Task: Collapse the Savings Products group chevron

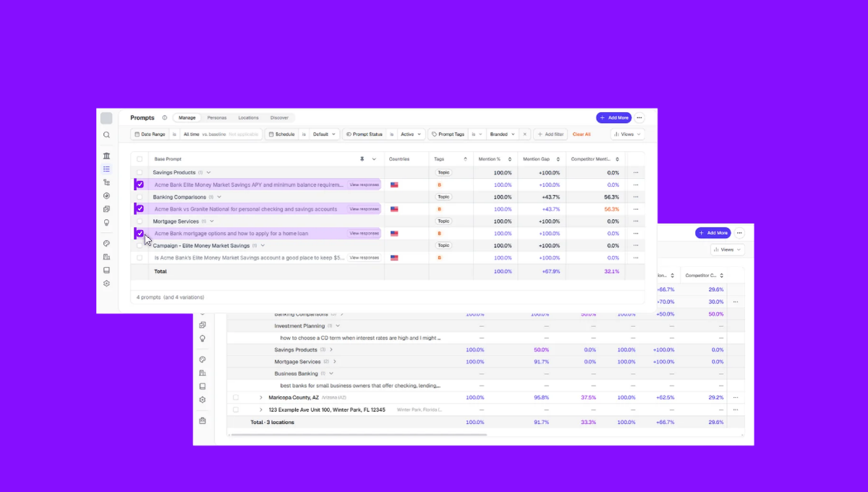Action: tap(209, 173)
